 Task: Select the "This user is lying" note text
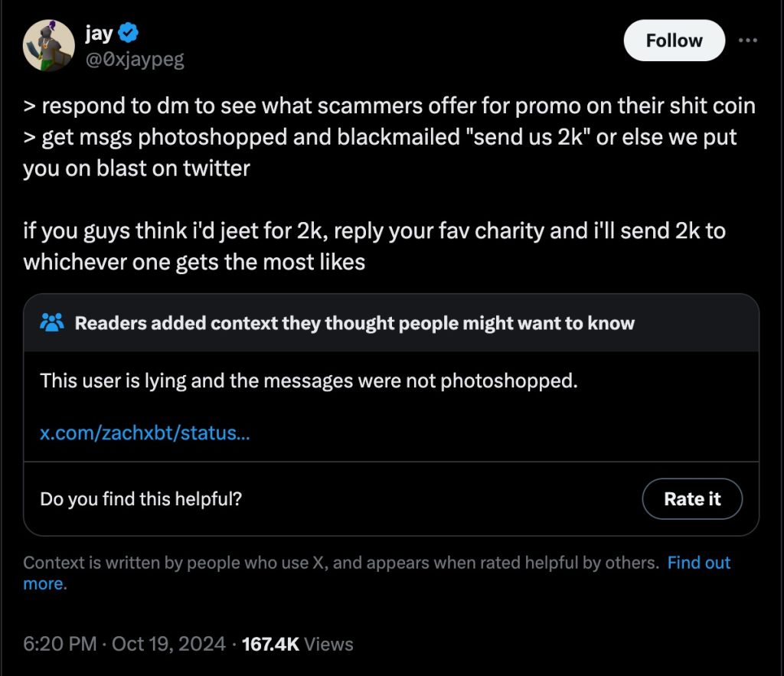[309, 380]
